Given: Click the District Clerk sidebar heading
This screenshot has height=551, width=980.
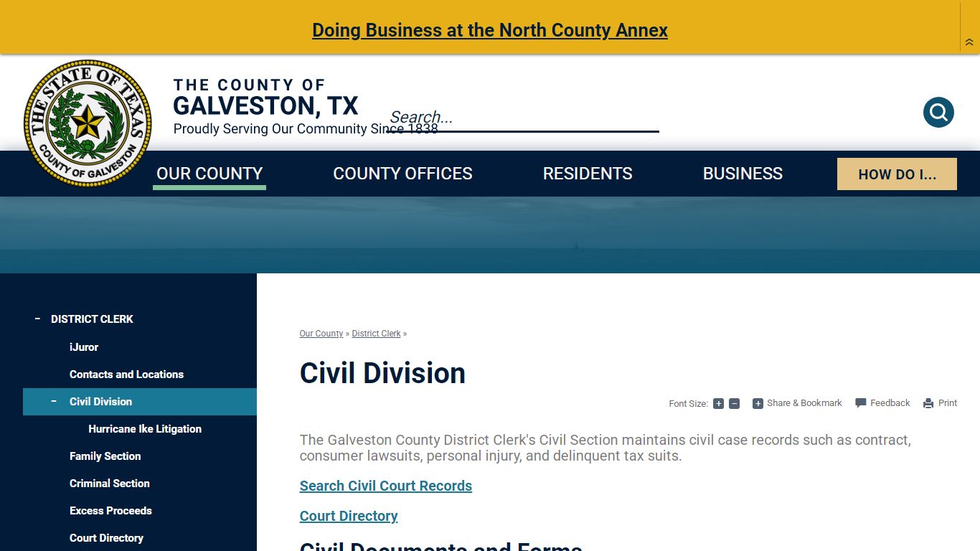Looking at the screenshot, I should 92,319.
